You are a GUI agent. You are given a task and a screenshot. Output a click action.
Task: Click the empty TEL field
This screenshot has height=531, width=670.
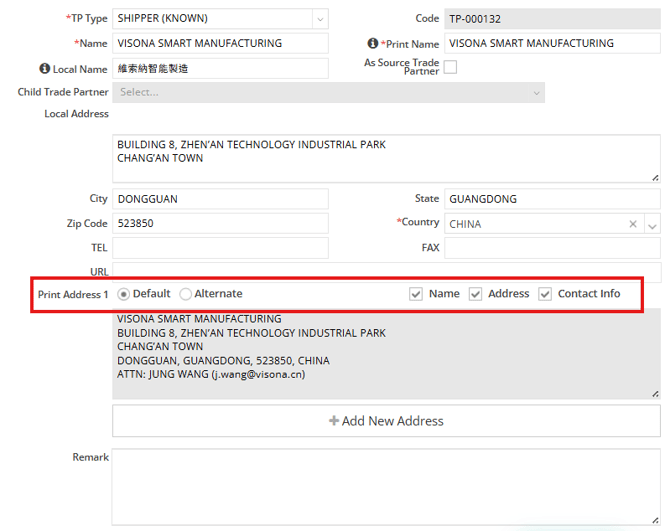pyautogui.click(x=220, y=248)
